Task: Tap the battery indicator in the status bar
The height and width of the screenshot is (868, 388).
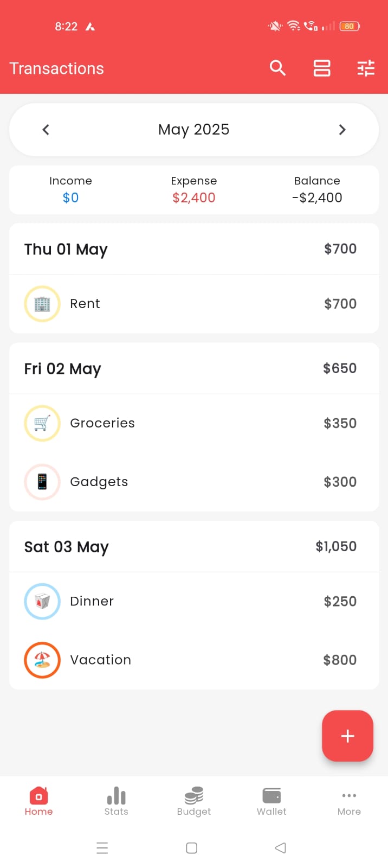Action: point(349,25)
